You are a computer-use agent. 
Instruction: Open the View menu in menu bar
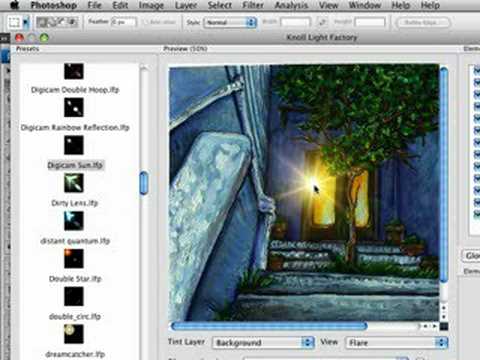[x=329, y=5]
